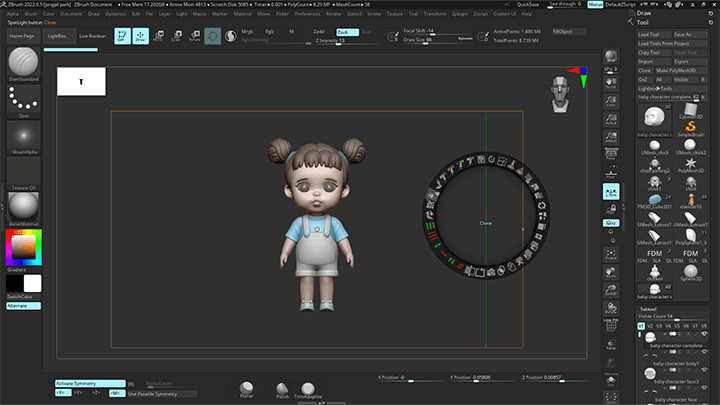This screenshot has height=405, width=720.
Task: Click the Actual size icon
Action: click(611, 119)
